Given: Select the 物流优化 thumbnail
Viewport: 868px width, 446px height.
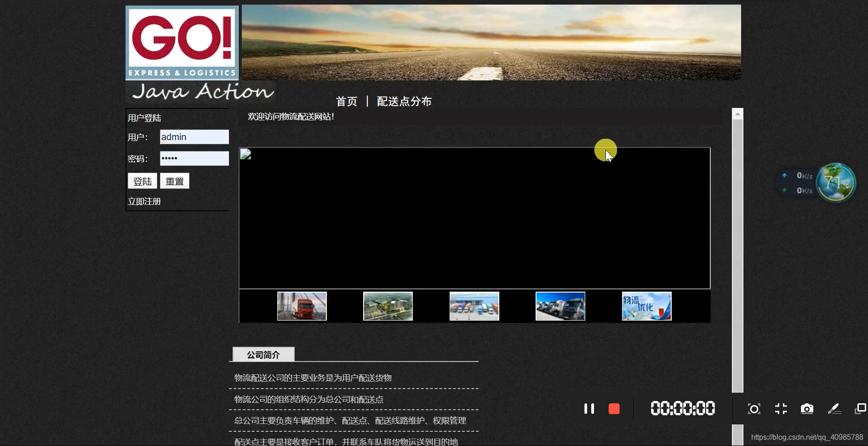Looking at the screenshot, I should click(646, 306).
